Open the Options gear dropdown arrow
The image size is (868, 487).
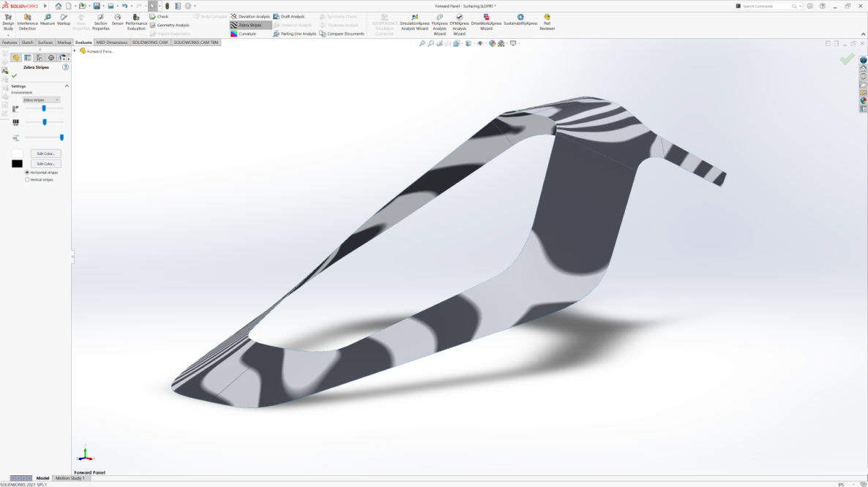click(x=195, y=6)
